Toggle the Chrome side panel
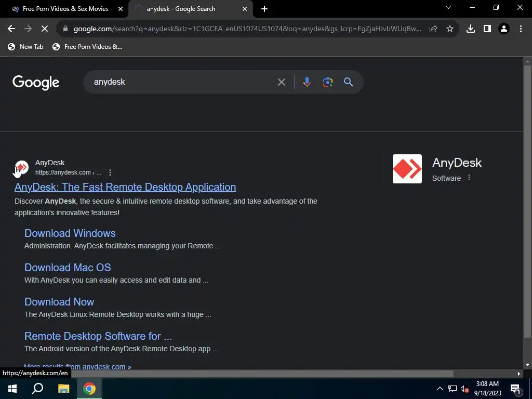The width and height of the screenshot is (532, 399). [x=487, y=29]
